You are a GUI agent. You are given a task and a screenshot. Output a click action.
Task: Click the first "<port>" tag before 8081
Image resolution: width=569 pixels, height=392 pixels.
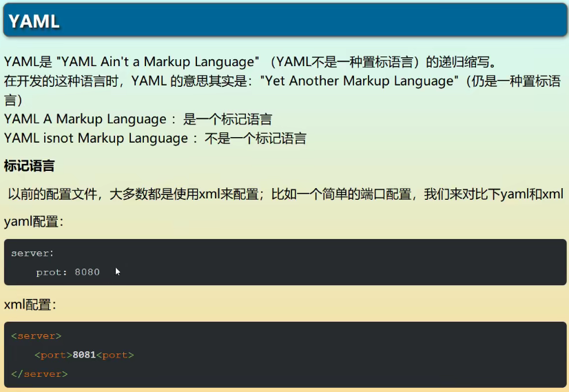coord(53,355)
